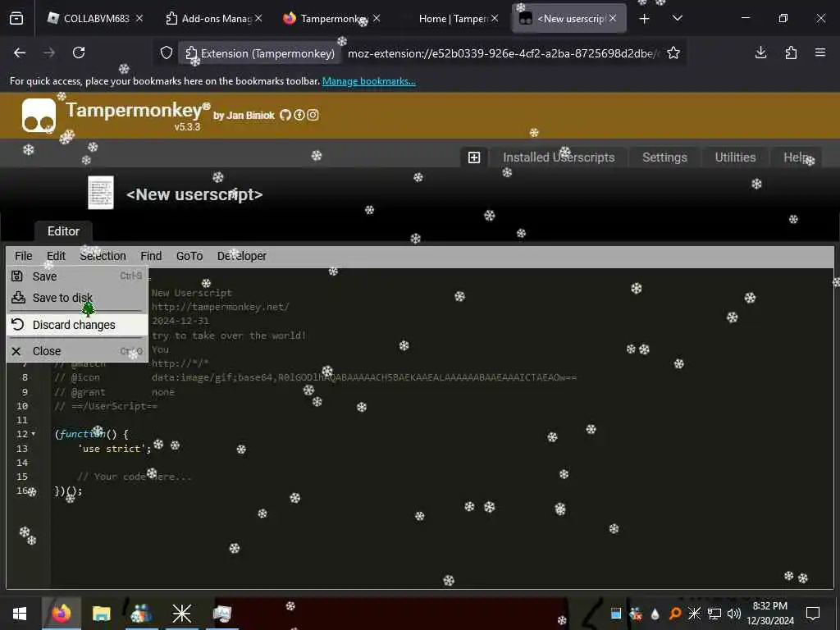Switch to the Help tab
Screen dimensions: 840x630
click(x=797, y=157)
